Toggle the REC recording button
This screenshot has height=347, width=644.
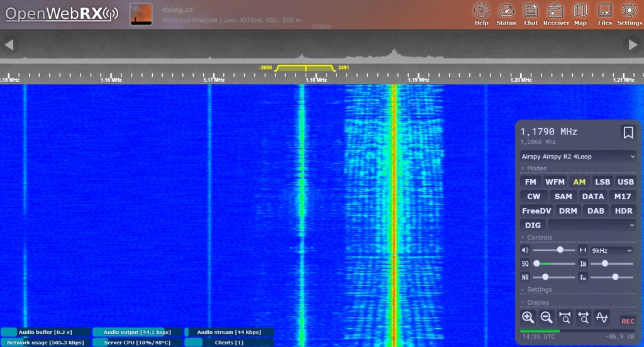pyautogui.click(x=628, y=321)
